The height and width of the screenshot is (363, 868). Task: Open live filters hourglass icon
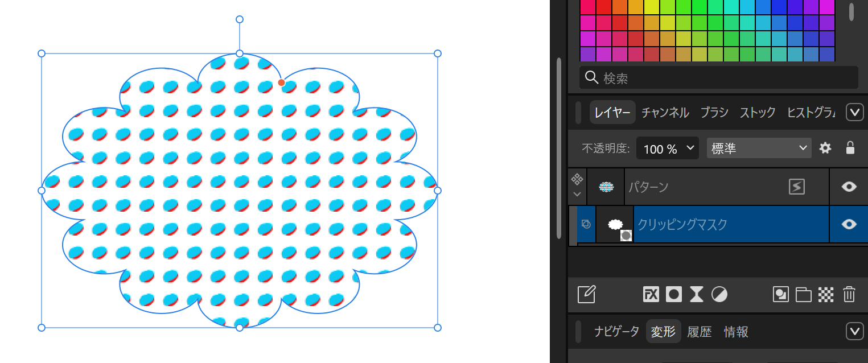[697, 294]
